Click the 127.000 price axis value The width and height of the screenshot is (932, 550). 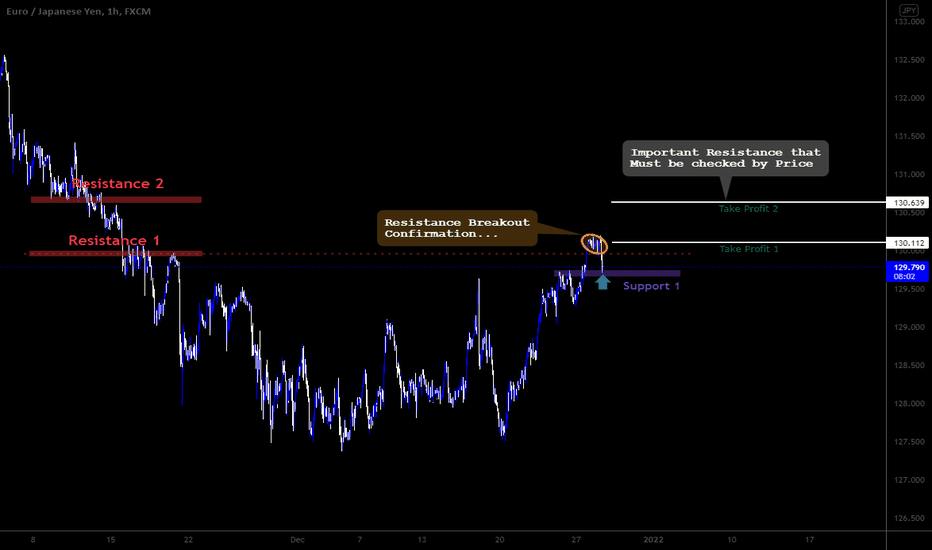[x=909, y=480]
